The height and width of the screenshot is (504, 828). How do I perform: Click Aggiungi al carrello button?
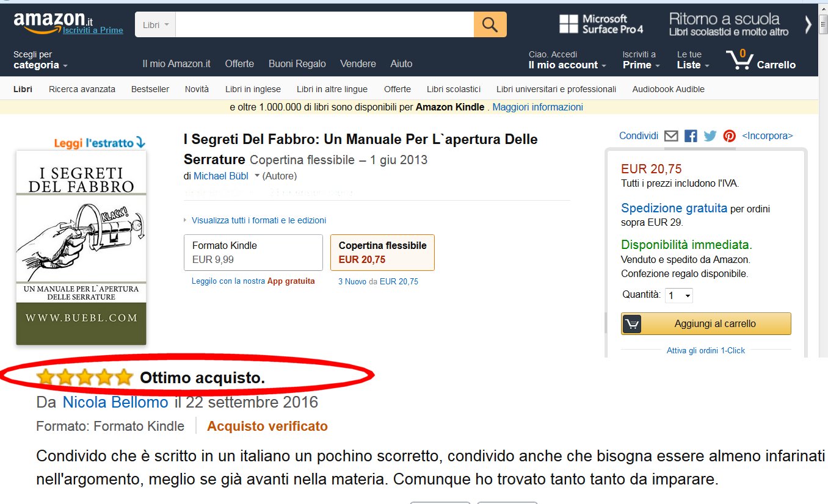point(706,324)
